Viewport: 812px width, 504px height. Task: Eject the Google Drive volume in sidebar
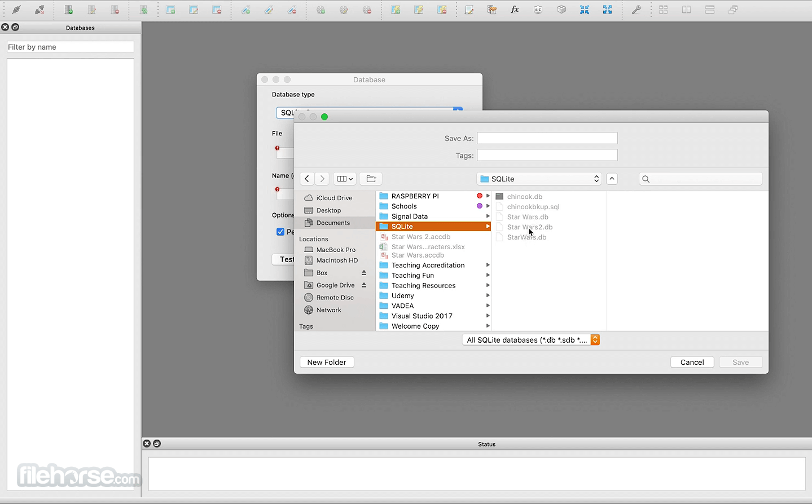click(364, 285)
